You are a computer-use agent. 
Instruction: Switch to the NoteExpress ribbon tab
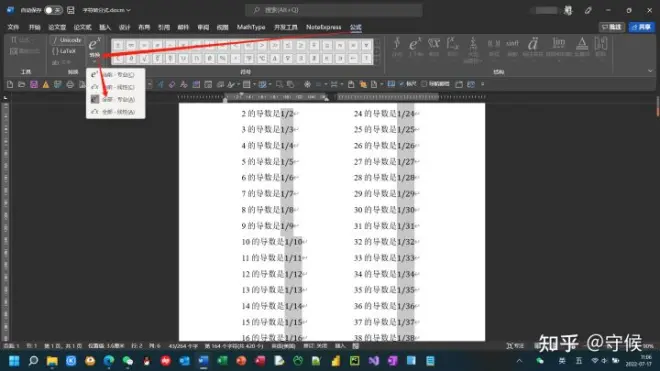coord(323,27)
